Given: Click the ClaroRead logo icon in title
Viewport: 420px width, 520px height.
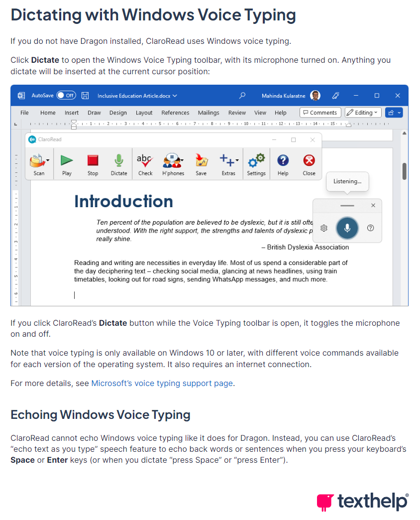Looking at the screenshot, I should [32, 139].
